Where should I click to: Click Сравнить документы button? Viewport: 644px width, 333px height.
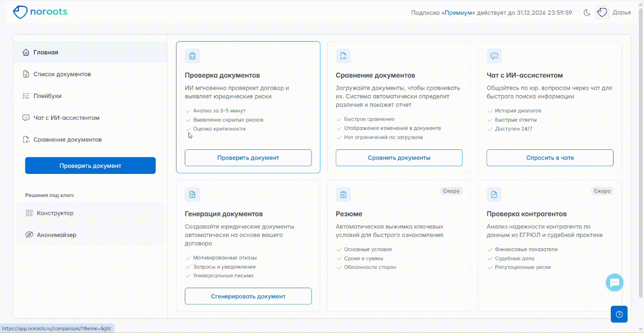point(399,158)
